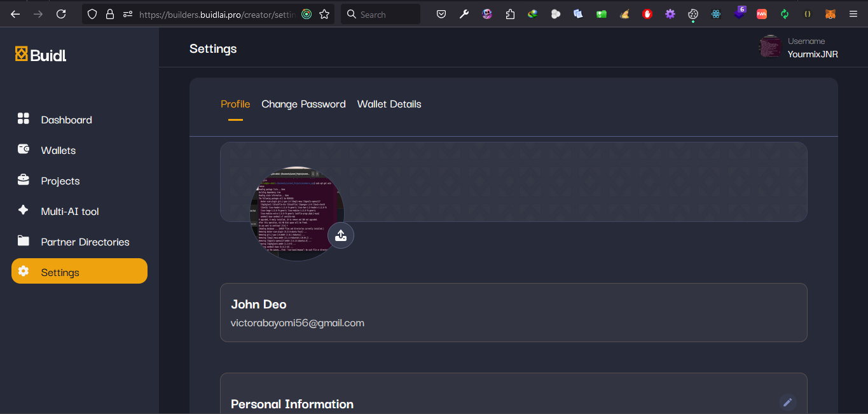Select the Profile tab
868x414 pixels.
[235, 104]
